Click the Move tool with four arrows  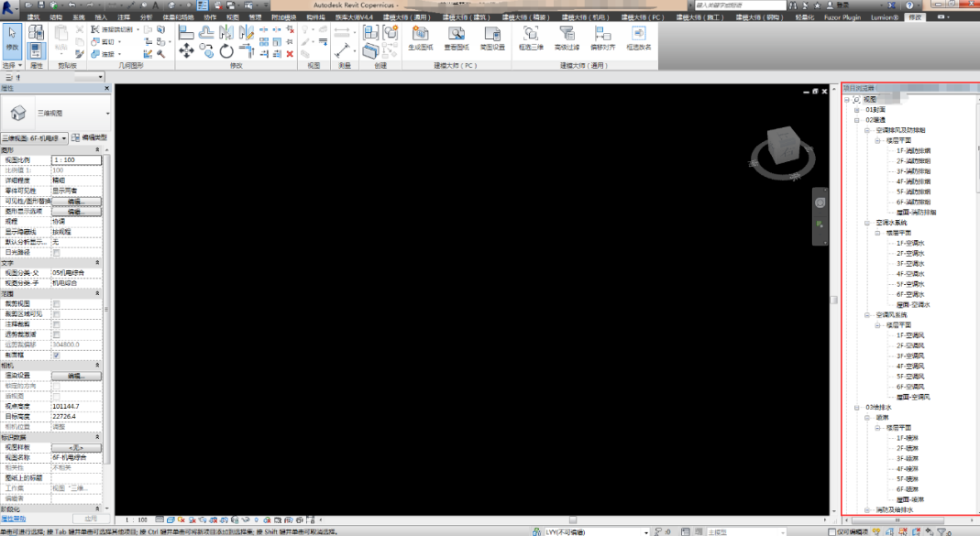click(x=186, y=50)
